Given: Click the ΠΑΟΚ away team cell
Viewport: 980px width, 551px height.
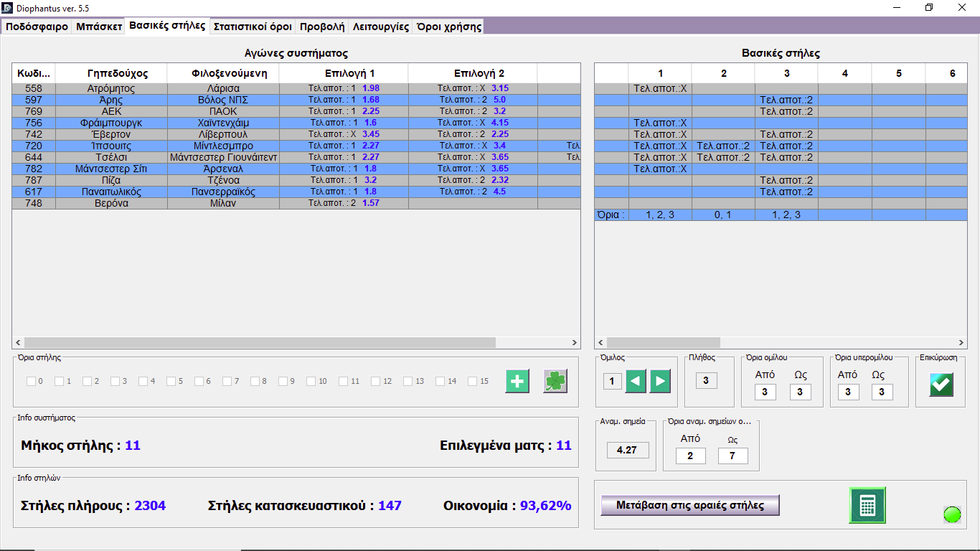Looking at the screenshot, I should pos(224,111).
